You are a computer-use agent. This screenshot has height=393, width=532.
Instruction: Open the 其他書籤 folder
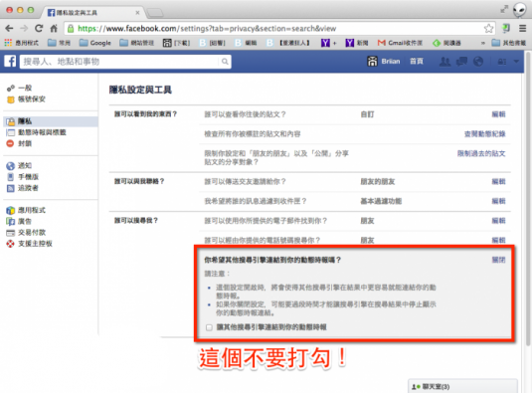tap(508, 43)
